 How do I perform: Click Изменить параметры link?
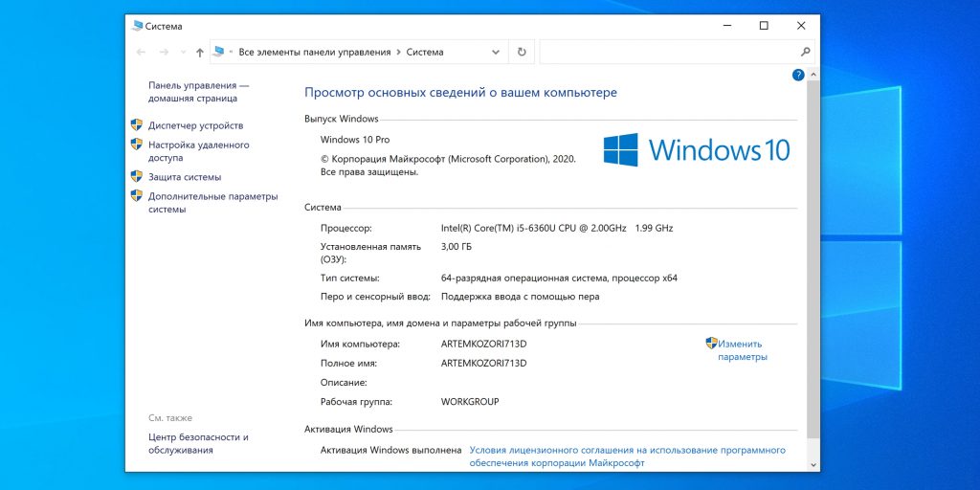click(742, 350)
